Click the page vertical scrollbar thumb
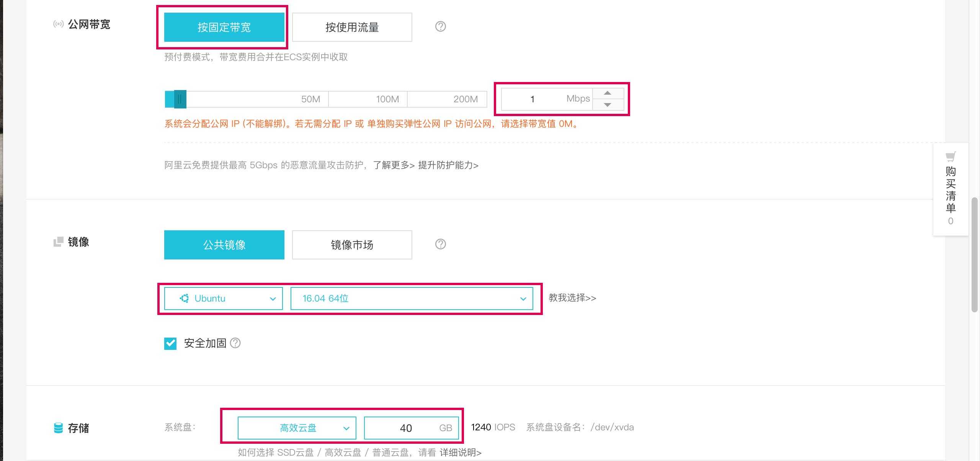Image resolution: width=980 pixels, height=461 pixels. click(x=975, y=255)
